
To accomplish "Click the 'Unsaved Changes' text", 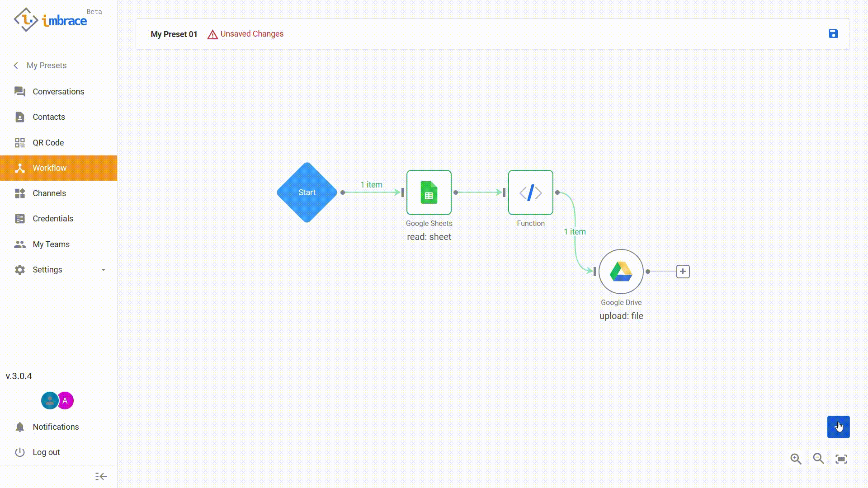I will point(252,34).
